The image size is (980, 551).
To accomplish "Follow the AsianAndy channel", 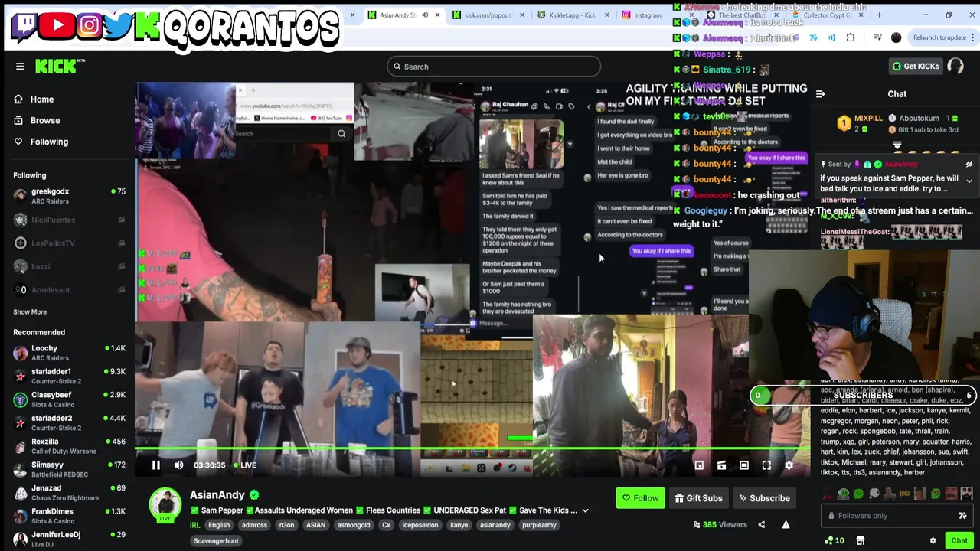I will pyautogui.click(x=640, y=498).
